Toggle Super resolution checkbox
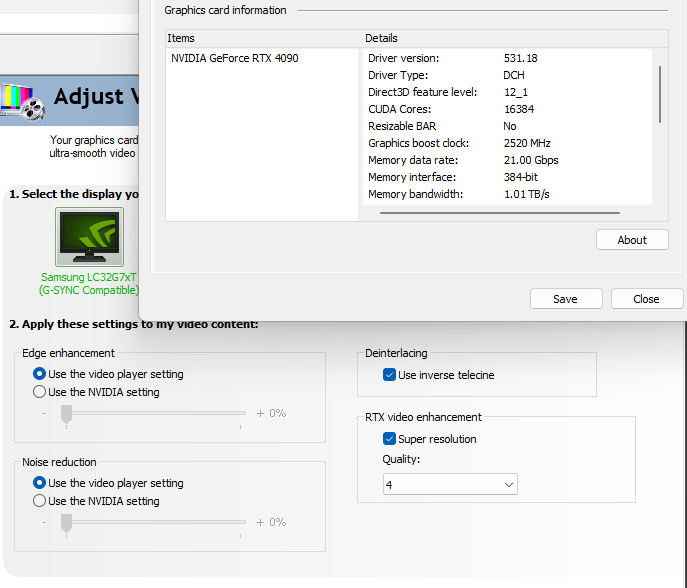Image resolution: width=687 pixels, height=588 pixels. click(389, 439)
